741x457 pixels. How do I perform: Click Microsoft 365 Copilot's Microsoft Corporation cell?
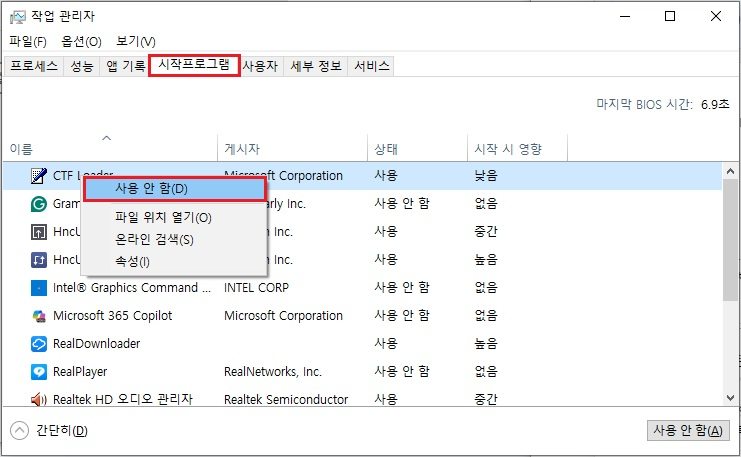click(283, 316)
